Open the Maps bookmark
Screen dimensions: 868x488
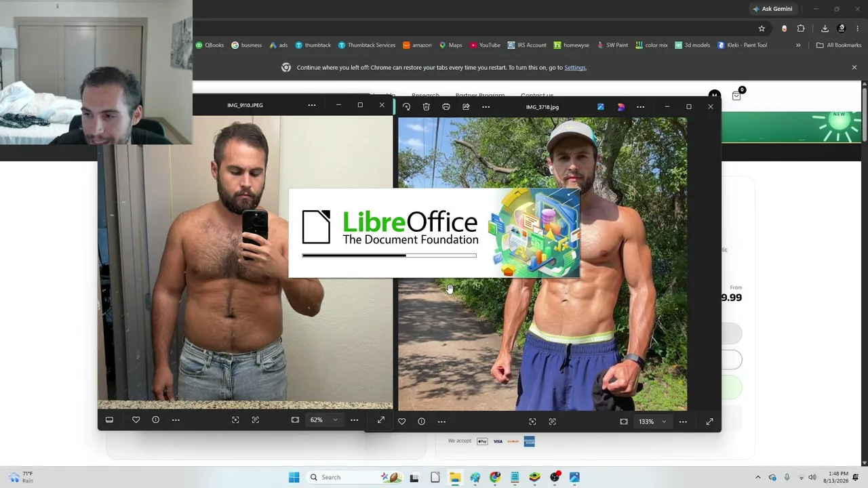(x=450, y=45)
